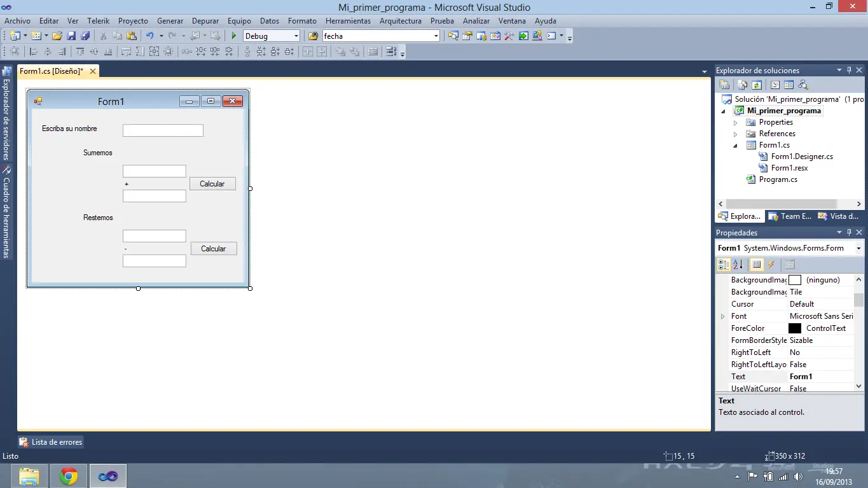Start debugging with the green play icon

(x=234, y=36)
